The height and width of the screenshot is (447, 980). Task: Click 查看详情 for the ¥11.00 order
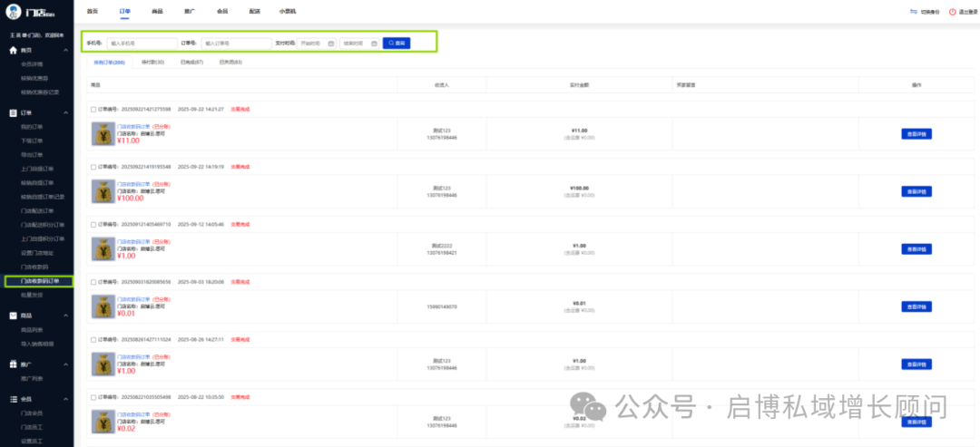click(916, 133)
